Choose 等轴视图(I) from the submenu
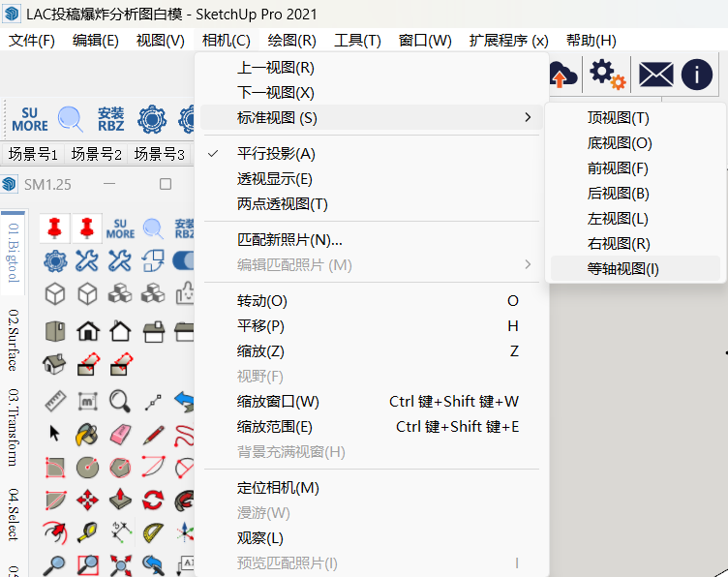Screen dimensions: 728x577 tap(635, 268)
